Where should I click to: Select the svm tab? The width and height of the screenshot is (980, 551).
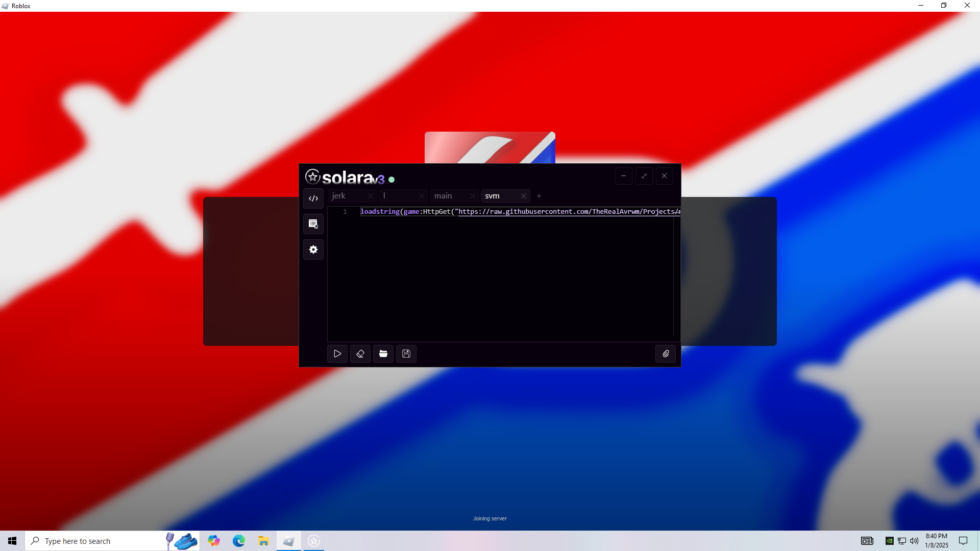[493, 196]
